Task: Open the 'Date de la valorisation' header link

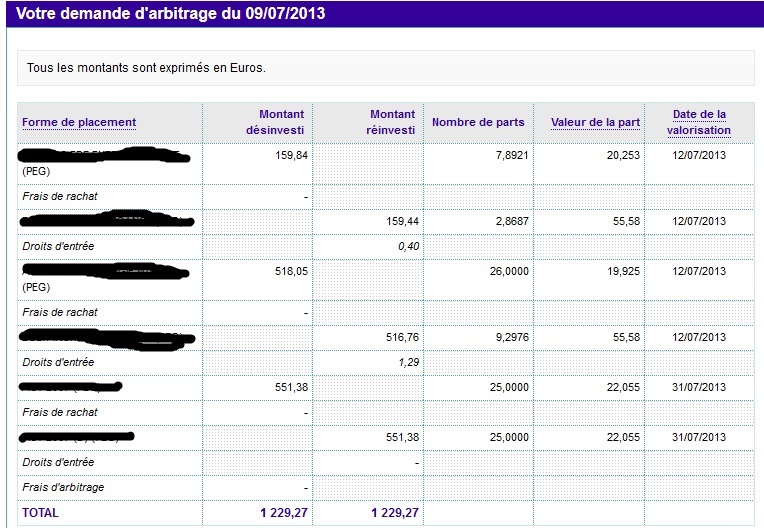Action: [x=700, y=122]
